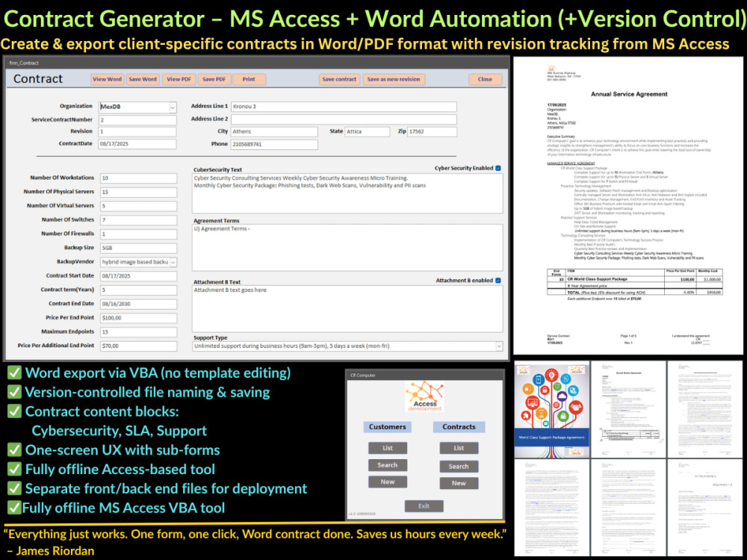The height and width of the screenshot is (560, 747).
Task: Click the ContractDate field
Action: 137,144
